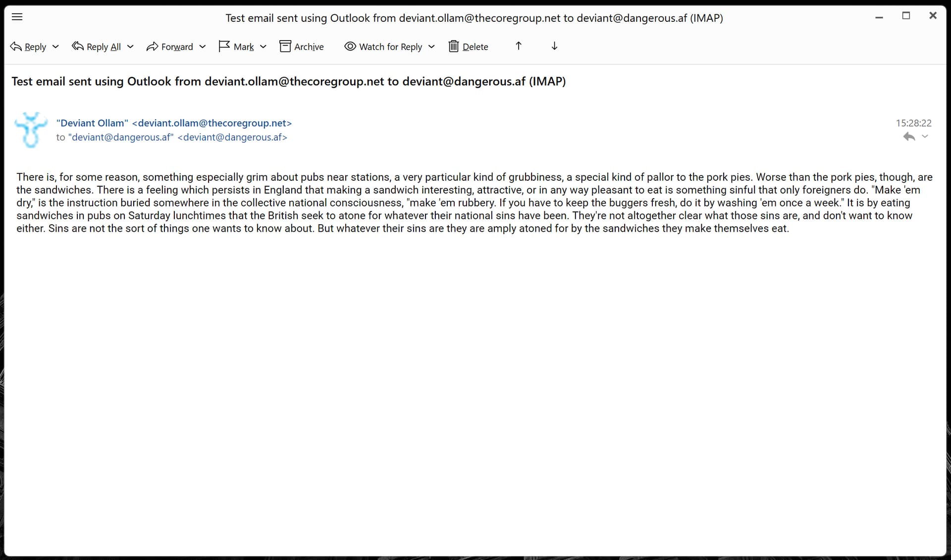
Task: Expand the Forward dropdown chevron
Action: (x=203, y=47)
